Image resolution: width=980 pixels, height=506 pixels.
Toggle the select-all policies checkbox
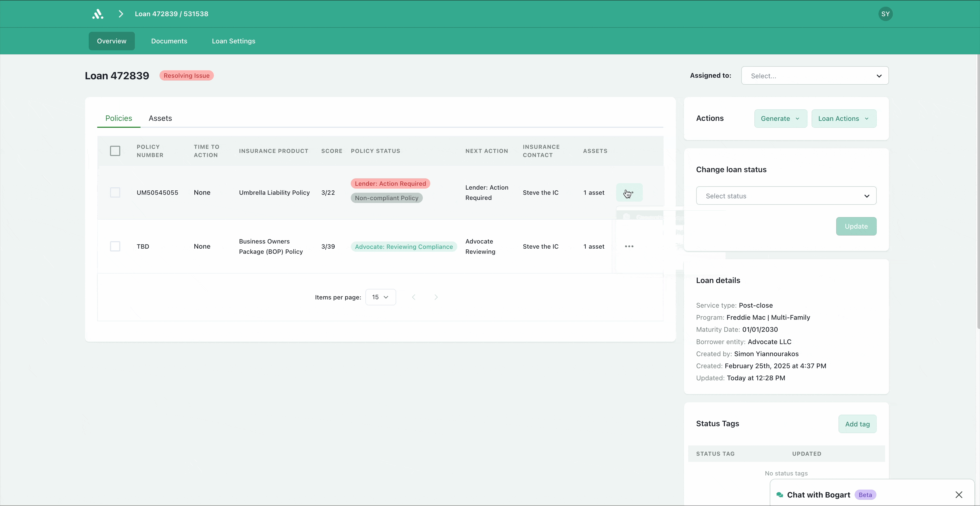tap(115, 151)
